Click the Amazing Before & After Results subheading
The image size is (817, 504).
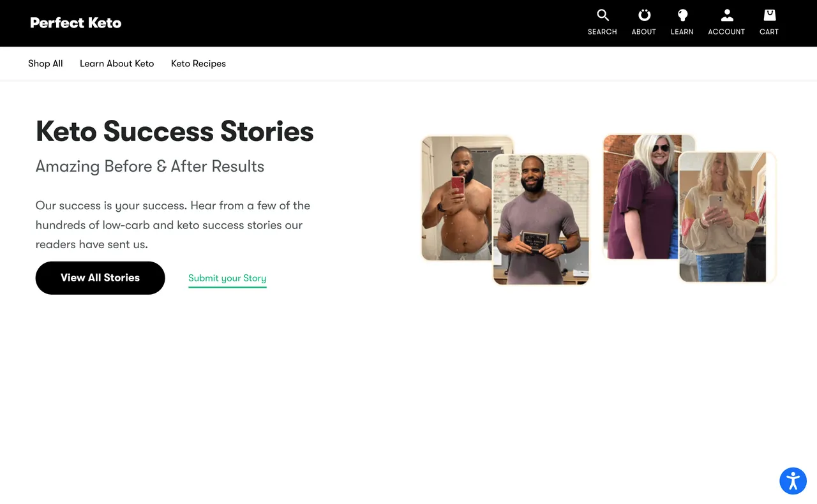[150, 167]
